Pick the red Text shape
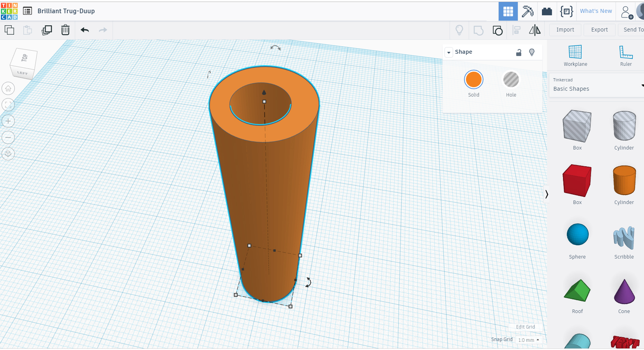644x350 pixels. click(625, 342)
